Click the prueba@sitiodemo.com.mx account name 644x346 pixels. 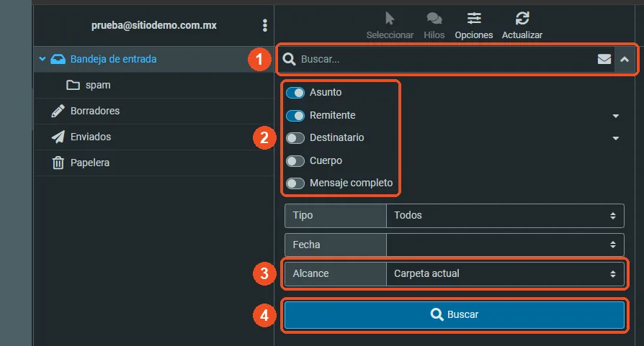pos(153,25)
